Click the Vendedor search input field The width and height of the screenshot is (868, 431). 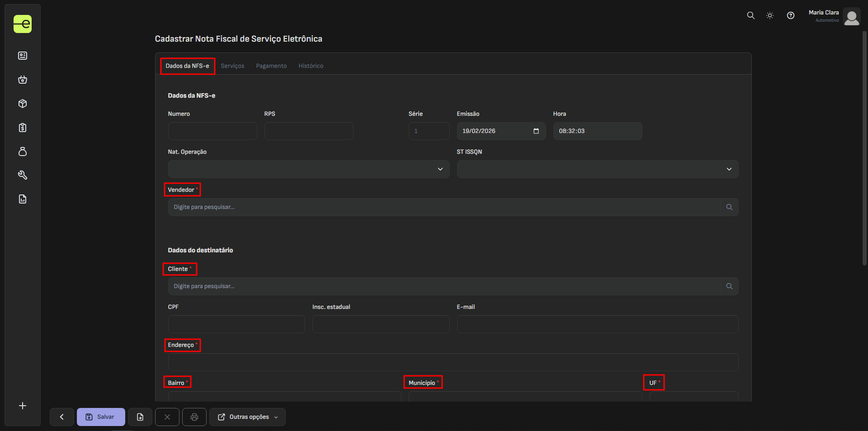[444, 207]
